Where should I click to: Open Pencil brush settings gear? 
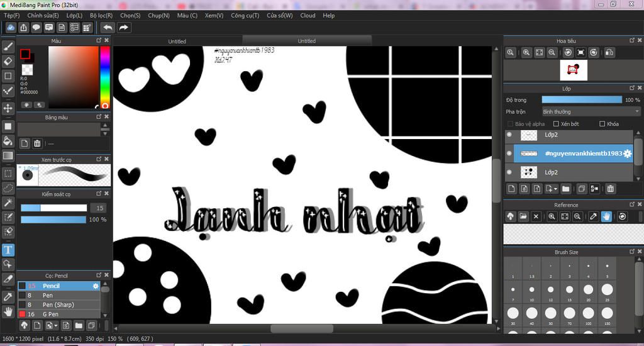coord(96,286)
